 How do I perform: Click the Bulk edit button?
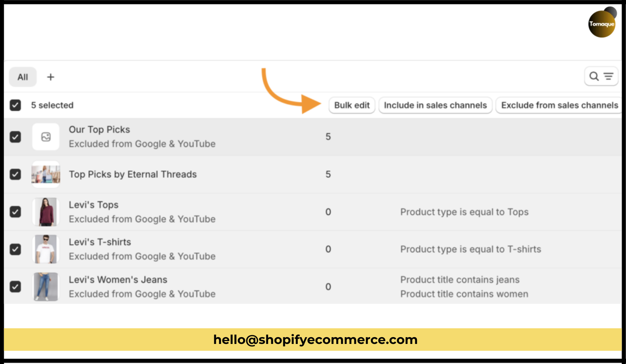click(352, 105)
